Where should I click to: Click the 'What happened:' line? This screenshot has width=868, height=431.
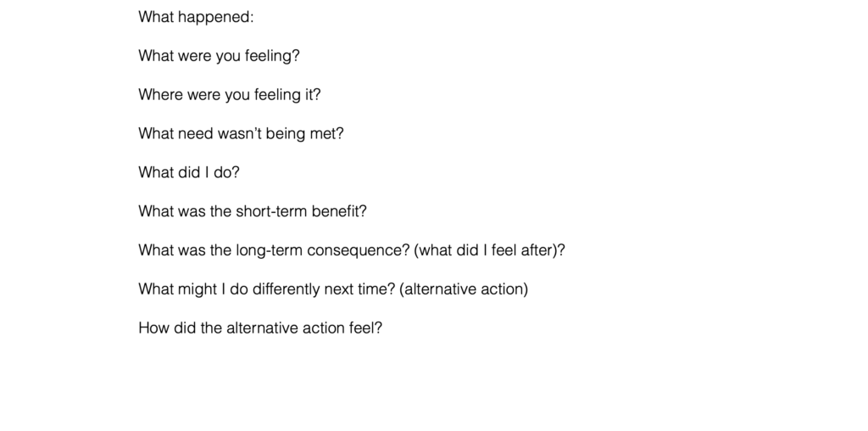click(196, 17)
